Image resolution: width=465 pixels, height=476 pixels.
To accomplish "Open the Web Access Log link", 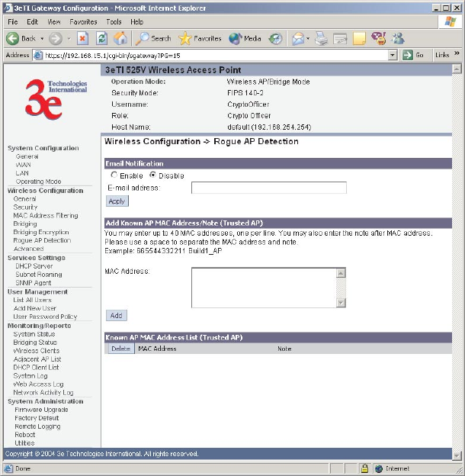I will pyautogui.click(x=38, y=384).
